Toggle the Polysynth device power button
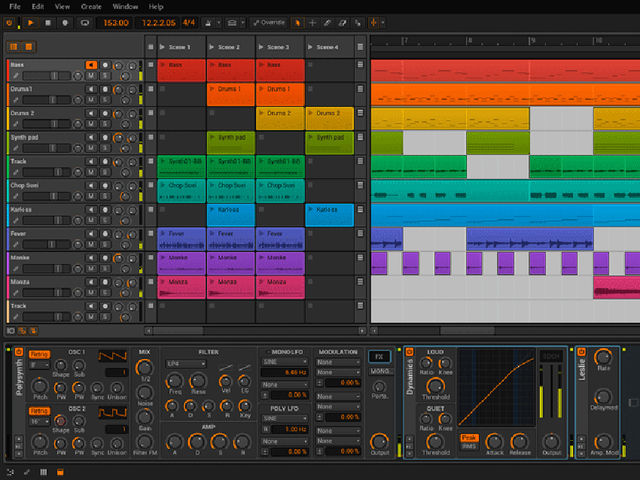The height and width of the screenshot is (480, 640). pos(18,352)
